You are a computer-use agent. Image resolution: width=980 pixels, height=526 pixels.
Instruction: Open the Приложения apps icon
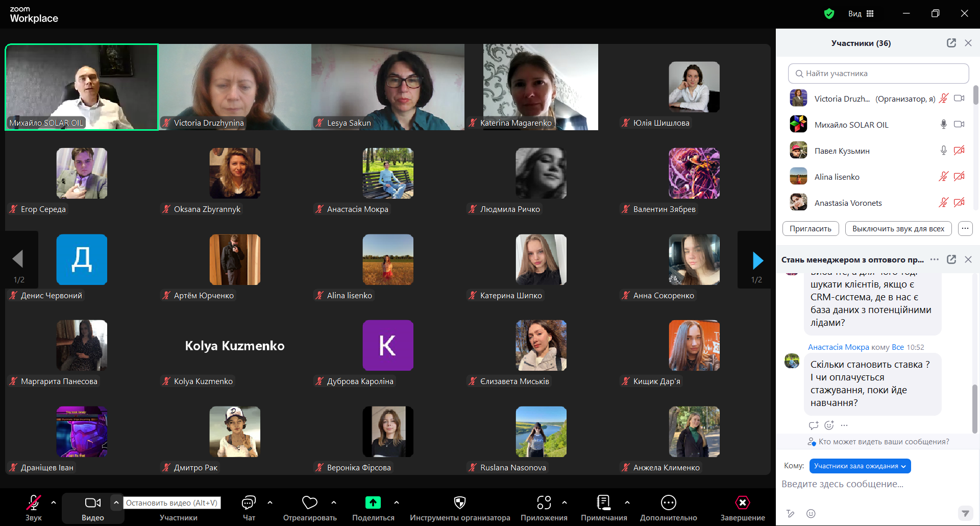(x=544, y=503)
